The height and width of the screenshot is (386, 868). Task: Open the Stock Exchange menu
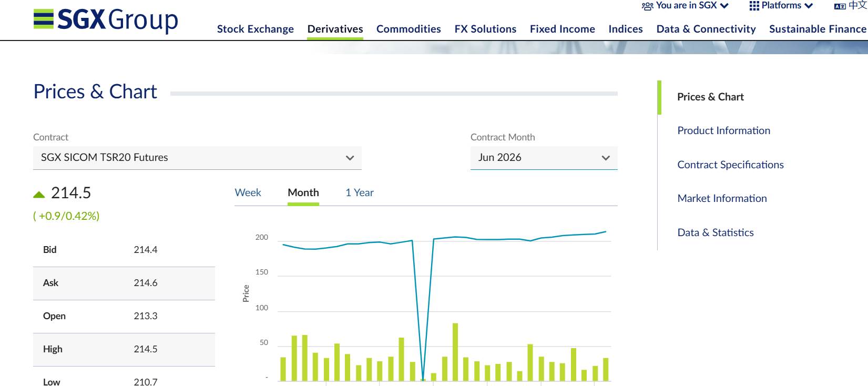tap(255, 29)
